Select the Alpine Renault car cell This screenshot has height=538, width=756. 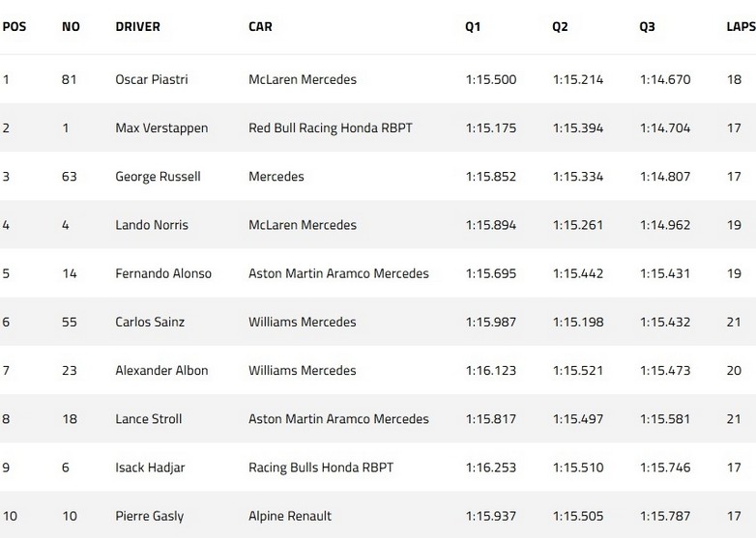pos(289,516)
